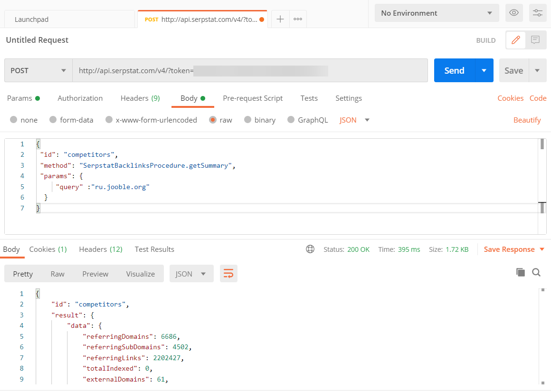
Task: Open response Body tab
Action: 11,249
